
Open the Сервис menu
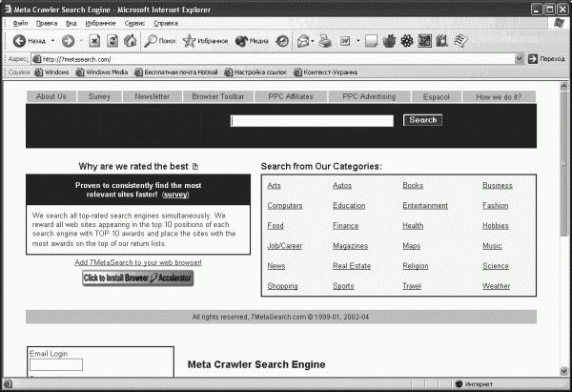[x=134, y=23]
